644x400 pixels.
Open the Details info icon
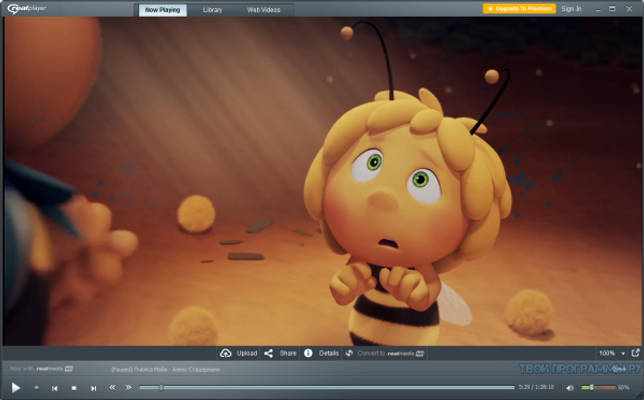tap(308, 353)
